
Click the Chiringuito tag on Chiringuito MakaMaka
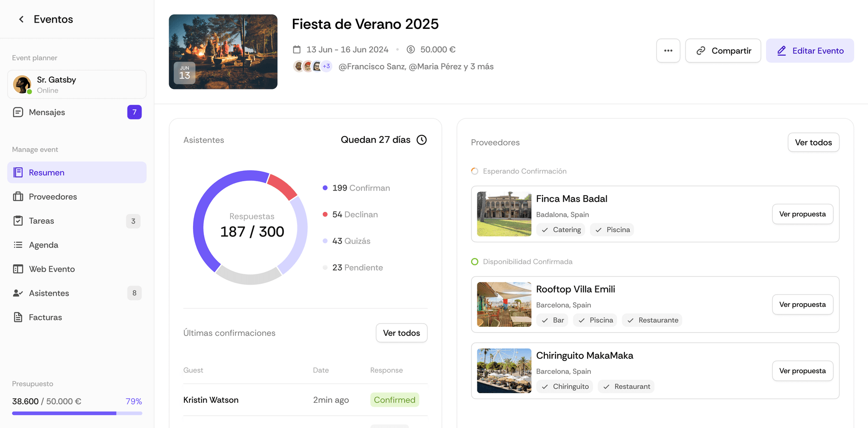pos(565,386)
